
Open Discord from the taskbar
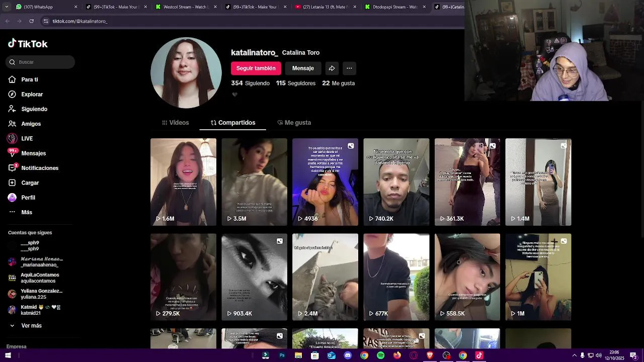(348, 355)
